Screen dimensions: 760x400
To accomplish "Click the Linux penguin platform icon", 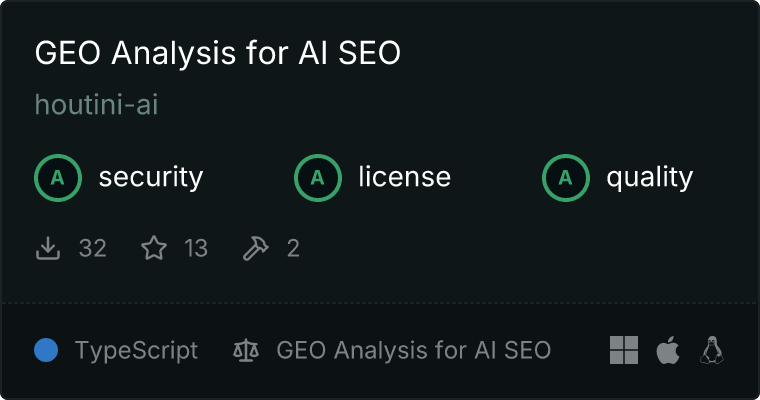I will click(x=712, y=350).
